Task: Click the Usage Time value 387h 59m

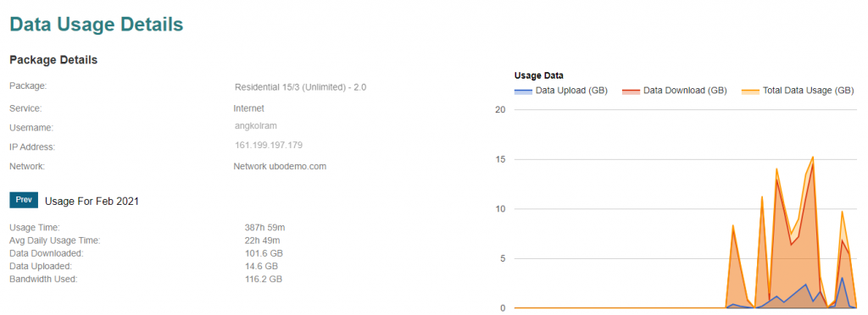Action: [264, 227]
